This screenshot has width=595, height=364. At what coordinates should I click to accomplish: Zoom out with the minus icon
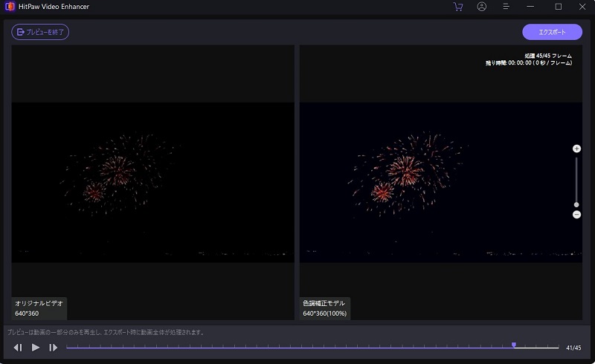click(576, 215)
